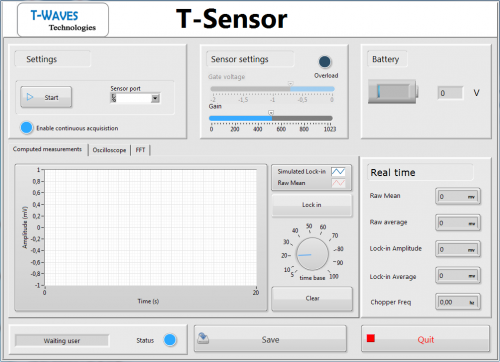Click the Chopper Freq value field

(458, 302)
